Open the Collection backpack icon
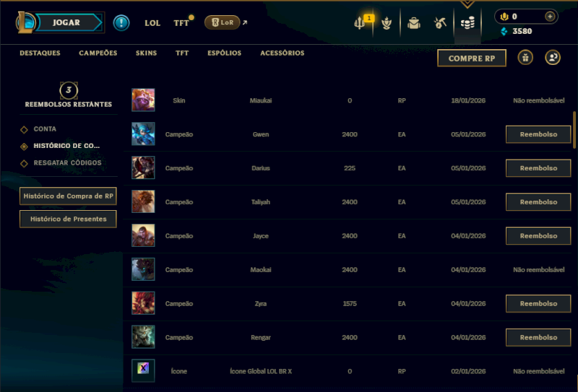Image resolution: width=578 pixels, height=392 pixels. pyautogui.click(x=413, y=23)
